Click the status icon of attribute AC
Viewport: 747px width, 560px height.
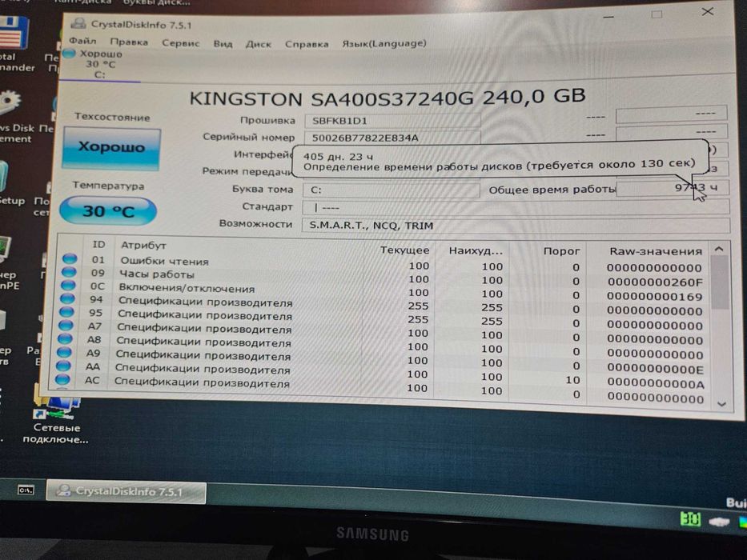click(x=62, y=379)
